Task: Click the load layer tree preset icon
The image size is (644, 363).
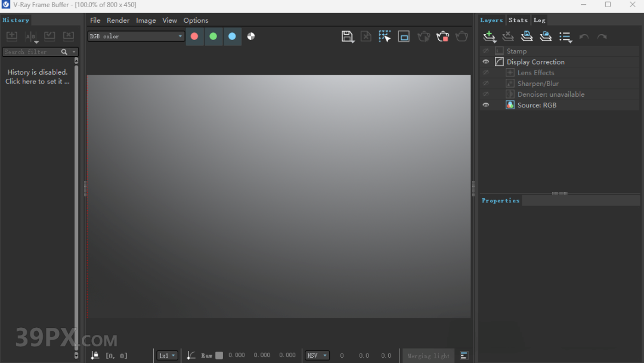Action: tap(546, 37)
